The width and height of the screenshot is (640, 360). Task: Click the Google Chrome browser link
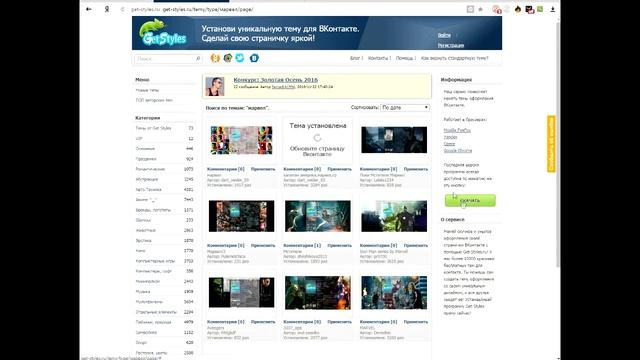tap(458, 151)
